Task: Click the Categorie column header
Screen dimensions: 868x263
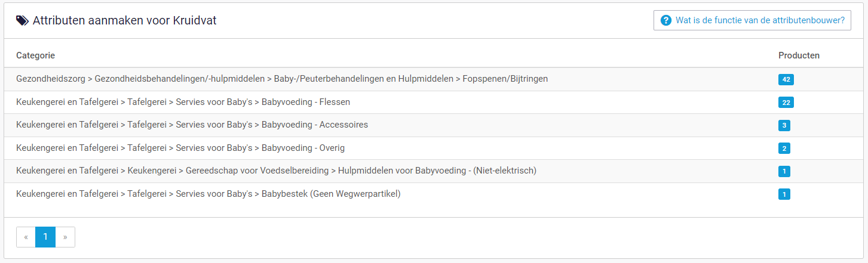Action: tap(36, 55)
